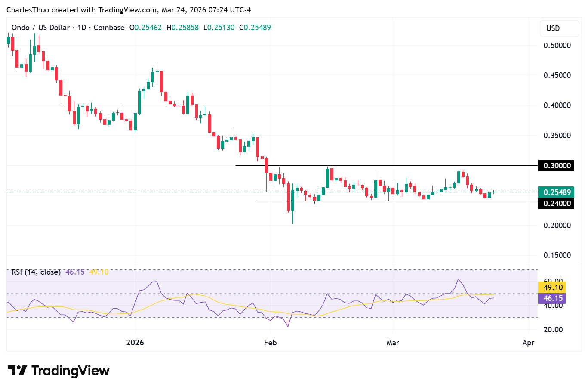588x390 pixels.
Task: Click the Ondo / US Dollar symbol title
Action: tap(40, 28)
